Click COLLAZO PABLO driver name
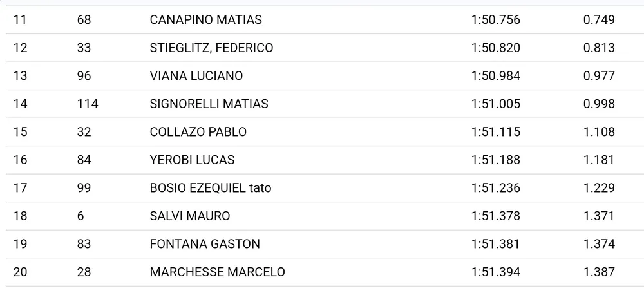 [x=198, y=132]
